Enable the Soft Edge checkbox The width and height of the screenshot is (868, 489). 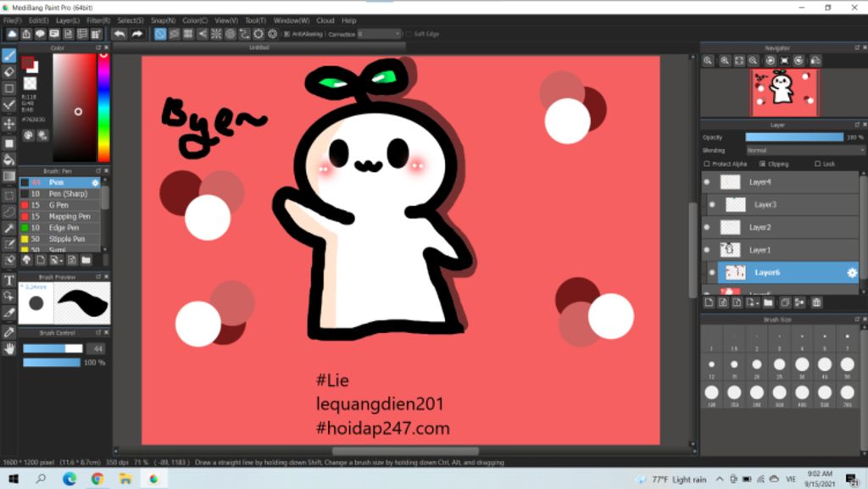(x=409, y=34)
